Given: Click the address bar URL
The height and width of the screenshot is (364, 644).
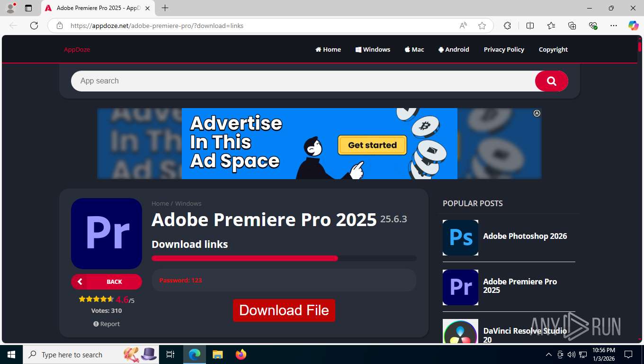Looking at the screenshot, I should click(x=157, y=26).
